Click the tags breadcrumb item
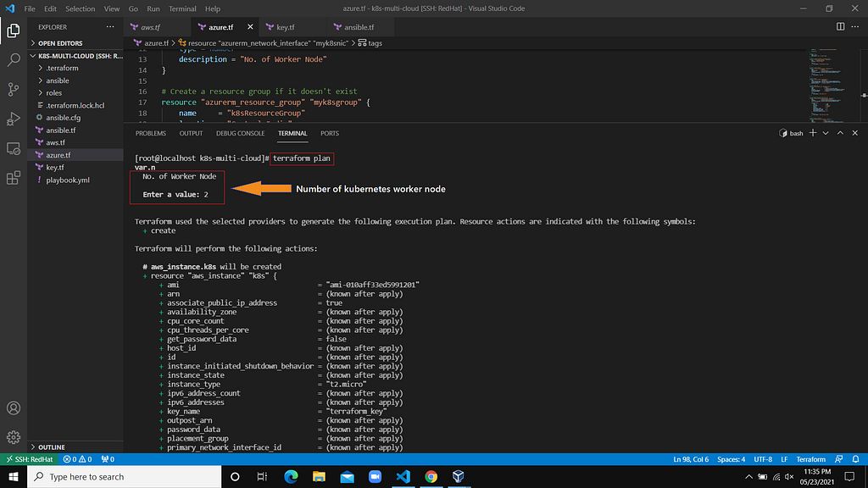Viewport: 868px width, 488px height. [370, 42]
